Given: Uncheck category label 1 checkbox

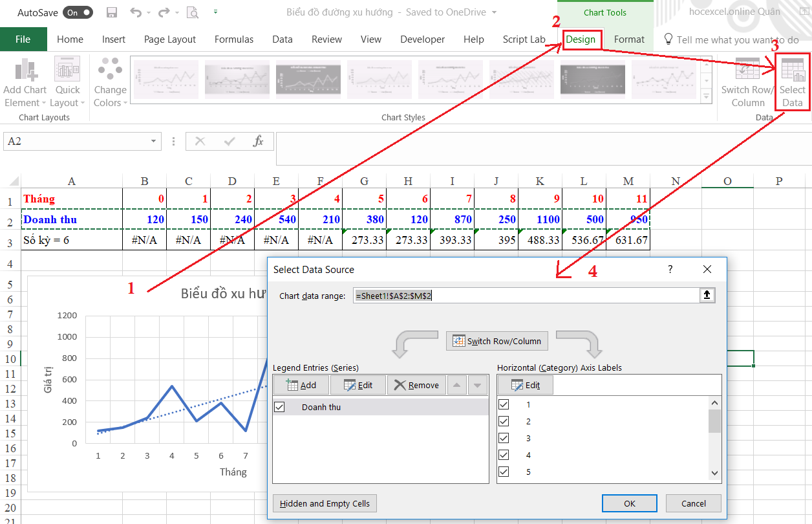Looking at the screenshot, I should (x=504, y=404).
